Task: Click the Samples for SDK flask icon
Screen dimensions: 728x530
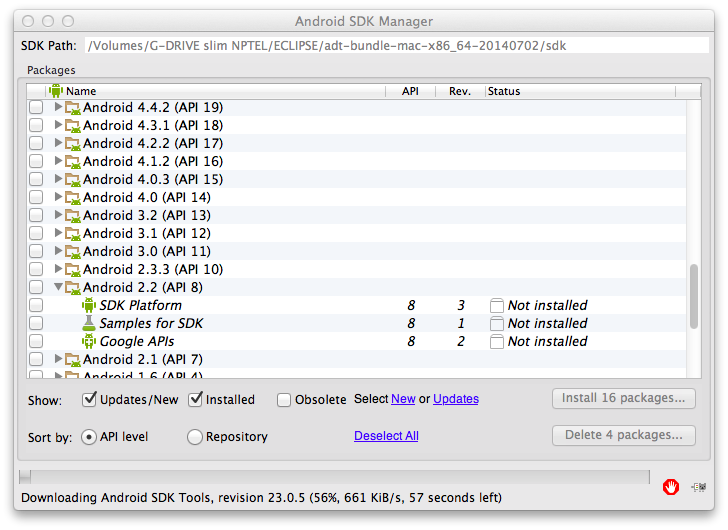Action: tap(89, 323)
